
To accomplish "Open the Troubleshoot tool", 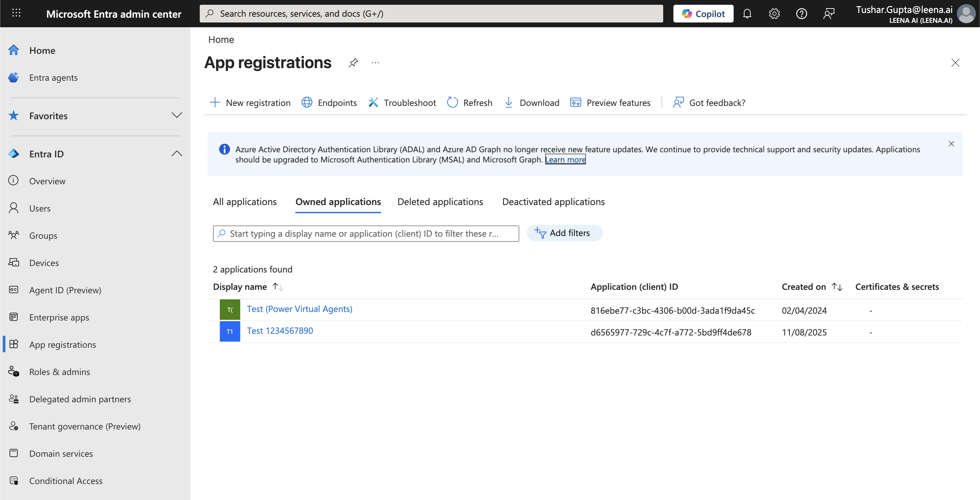I will (402, 103).
